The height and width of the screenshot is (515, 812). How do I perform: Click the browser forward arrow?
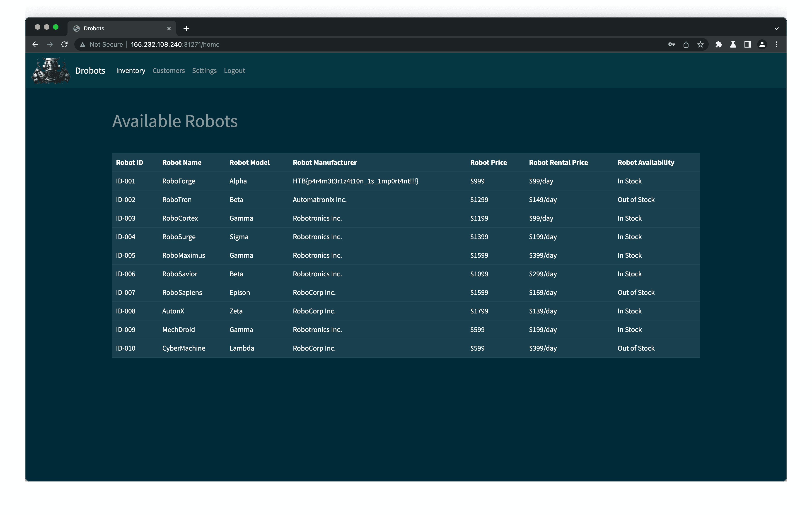[50, 44]
